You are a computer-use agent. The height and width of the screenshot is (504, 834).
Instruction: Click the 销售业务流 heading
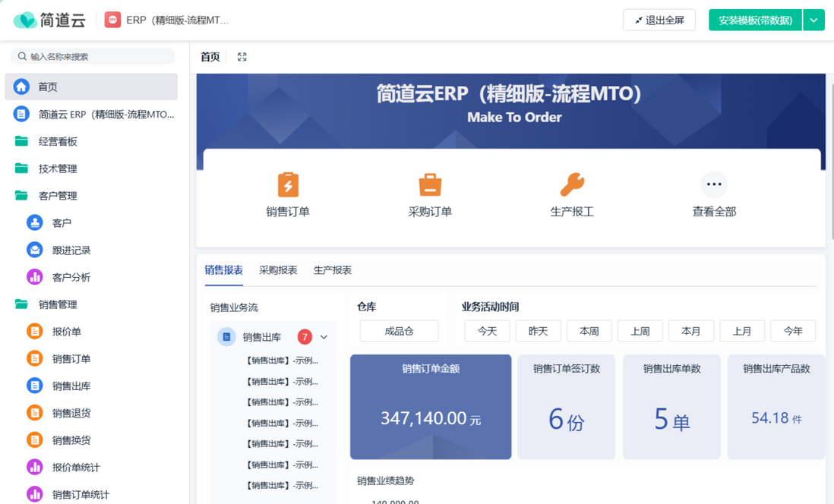point(234,307)
